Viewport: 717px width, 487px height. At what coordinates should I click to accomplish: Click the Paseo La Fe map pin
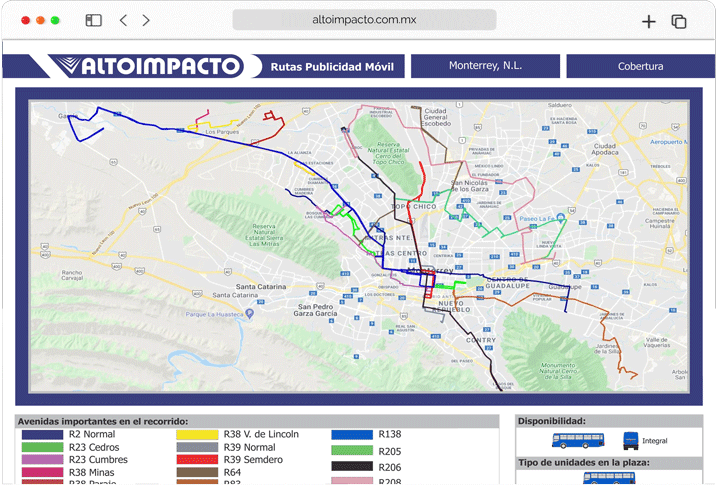tap(561, 217)
